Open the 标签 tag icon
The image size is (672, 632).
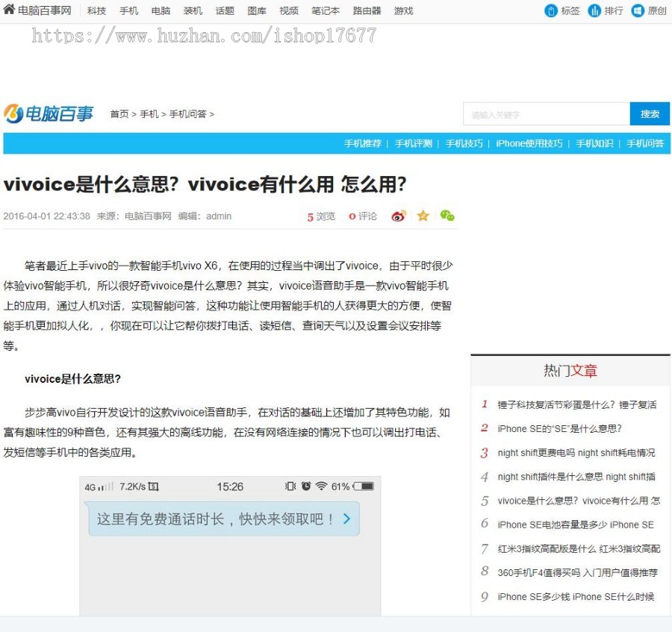click(x=551, y=10)
